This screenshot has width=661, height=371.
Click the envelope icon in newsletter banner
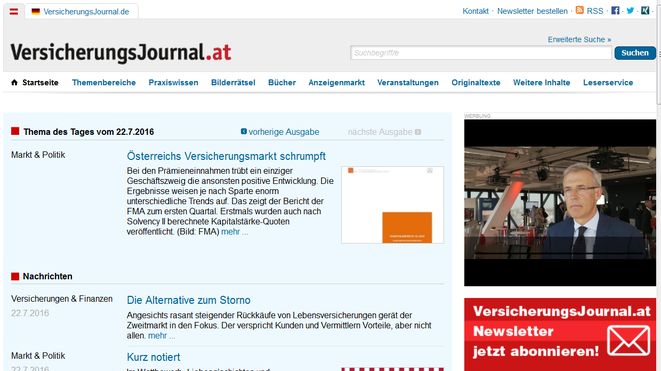coord(629,340)
